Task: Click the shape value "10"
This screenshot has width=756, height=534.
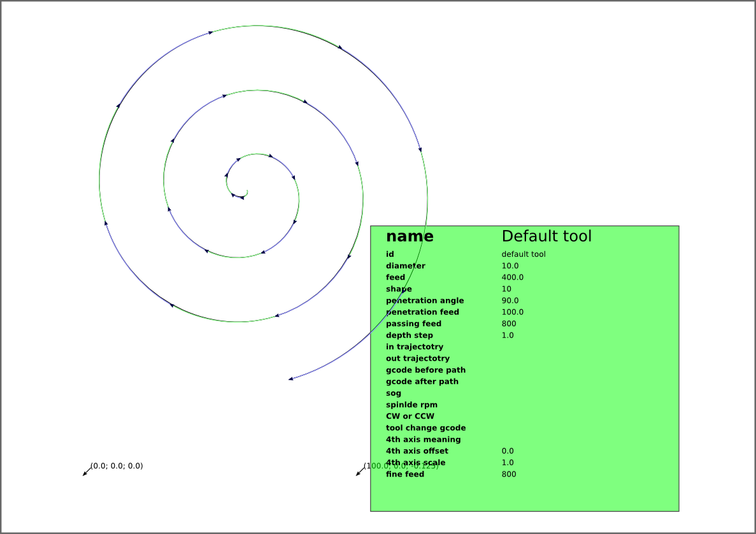Action: [506, 289]
